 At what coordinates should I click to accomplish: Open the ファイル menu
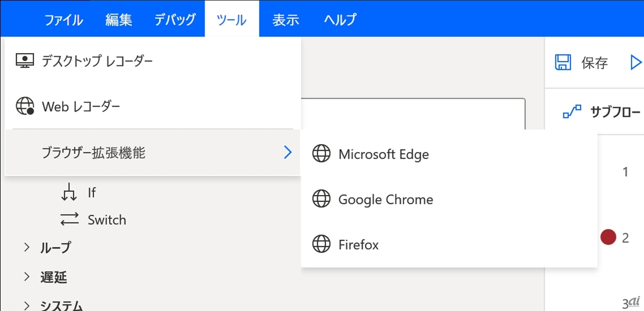click(63, 20)
